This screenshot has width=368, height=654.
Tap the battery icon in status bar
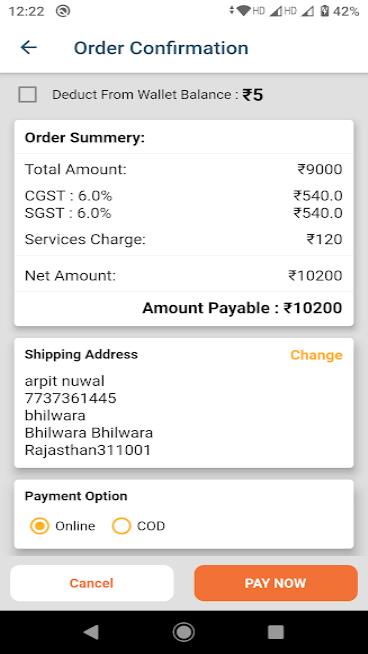click(x=325, y=11)
